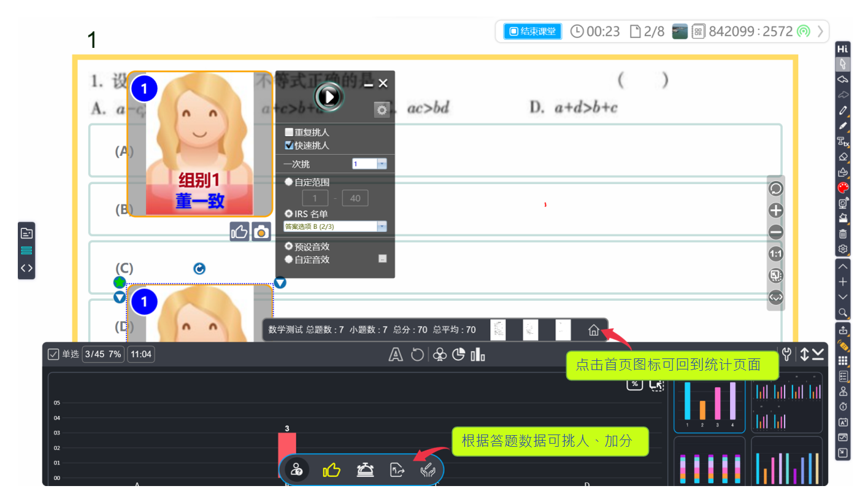This screenshot has width=868, height=502.
Task: Click the camera icon below the student card
Action: (261, 232)
